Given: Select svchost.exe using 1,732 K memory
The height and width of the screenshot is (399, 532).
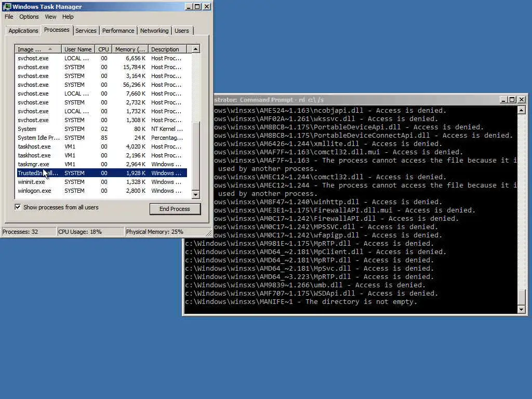Looking at the screenshot, I should [102, 111].
